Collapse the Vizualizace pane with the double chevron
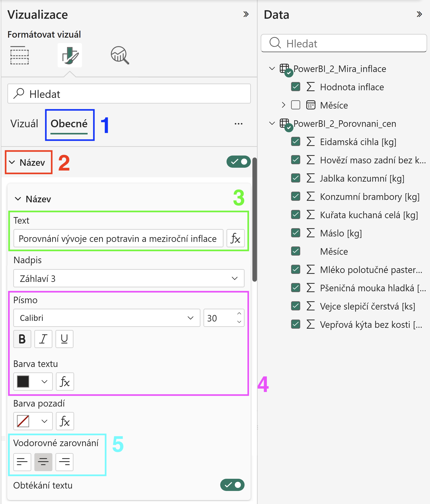430x504 pixels. coord(246,14)
